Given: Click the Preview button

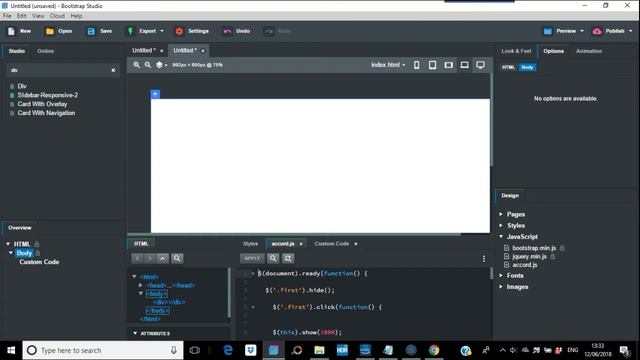Looking at the screenshot, I should tap(560, 31).
